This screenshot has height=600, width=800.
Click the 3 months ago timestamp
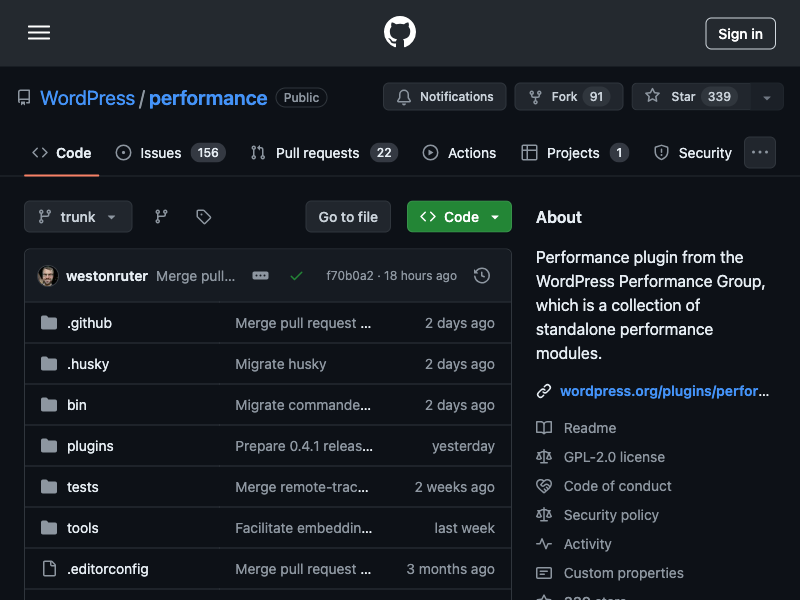click(451, 569)
